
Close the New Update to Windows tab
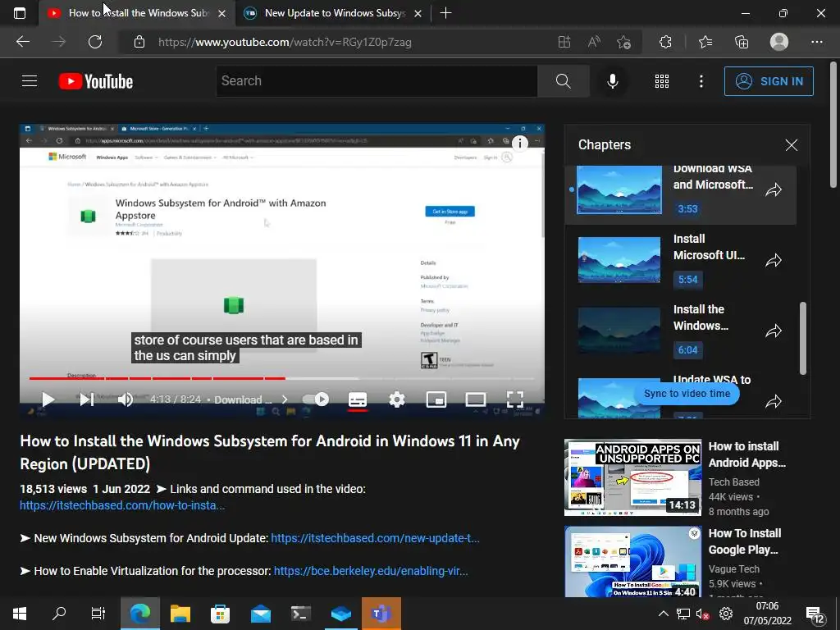tap(418, 13)
